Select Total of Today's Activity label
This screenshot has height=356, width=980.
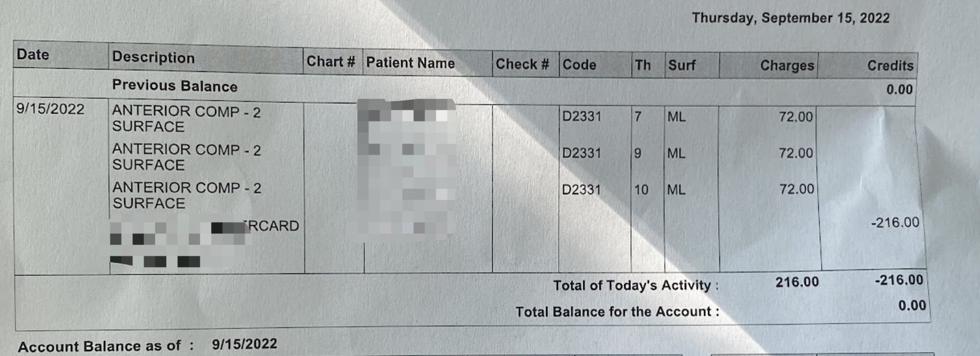tap(636, 285)
